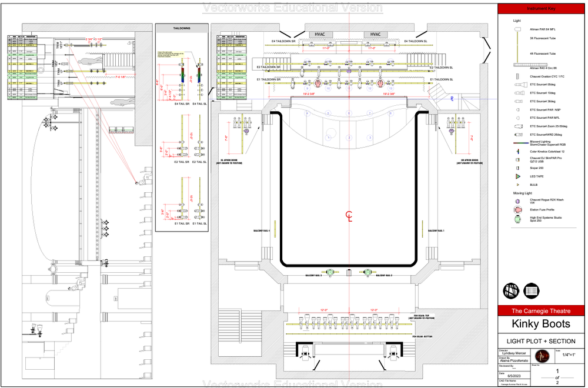
Task: Click the director name Lyndsey Mercer
Action: (x=514, y=353)
